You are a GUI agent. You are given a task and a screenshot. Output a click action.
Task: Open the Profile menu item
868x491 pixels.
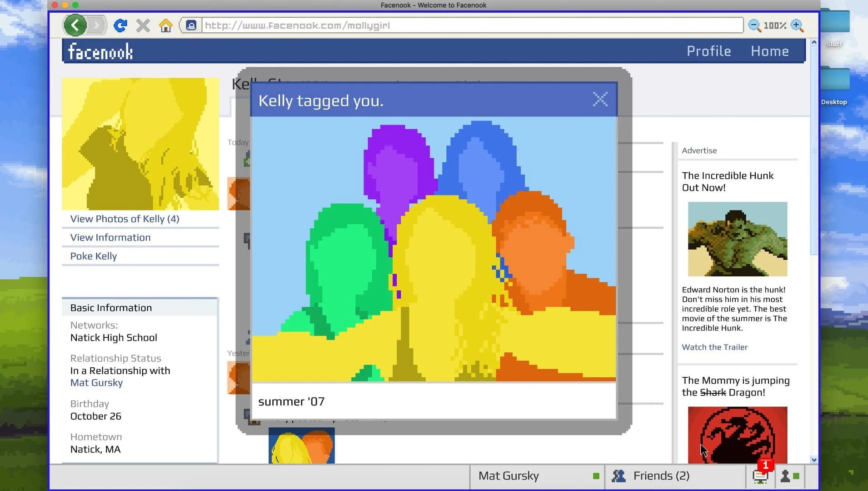tap(708, 51)
